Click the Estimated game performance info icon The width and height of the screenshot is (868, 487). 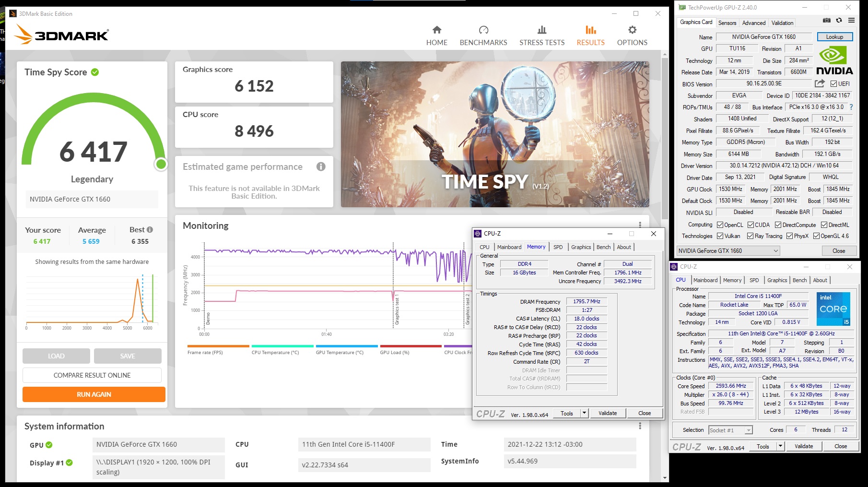click(321, 166)
